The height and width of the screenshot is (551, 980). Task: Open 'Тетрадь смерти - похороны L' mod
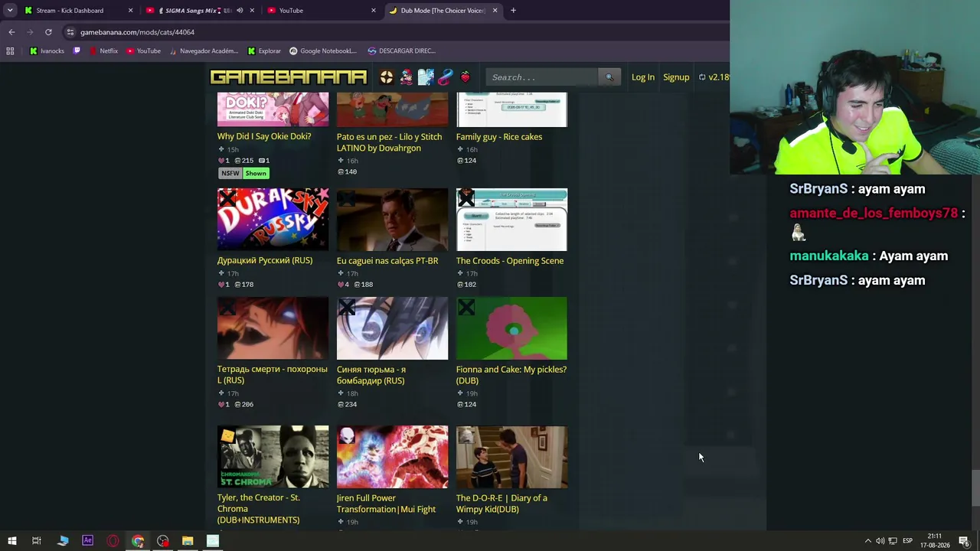[273, 375]
